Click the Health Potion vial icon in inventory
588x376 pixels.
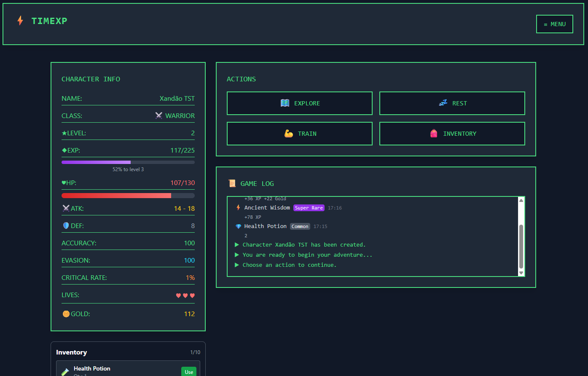pyautogui.click(x=65, y=371)
